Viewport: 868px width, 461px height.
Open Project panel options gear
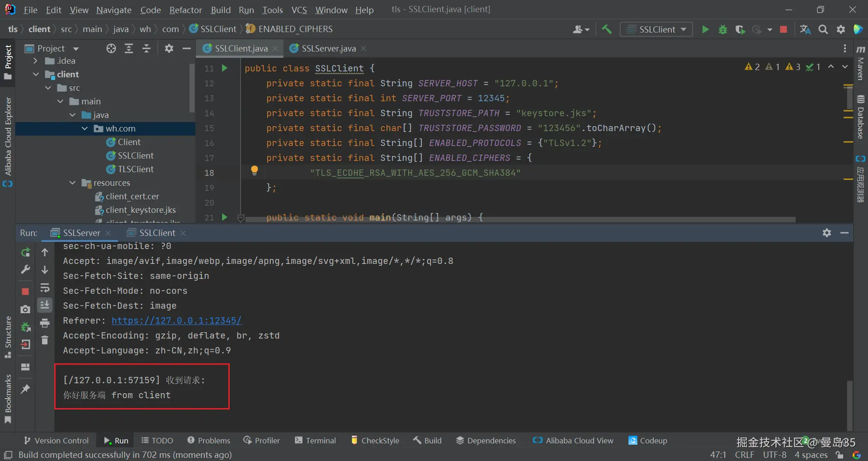point(169,48)
